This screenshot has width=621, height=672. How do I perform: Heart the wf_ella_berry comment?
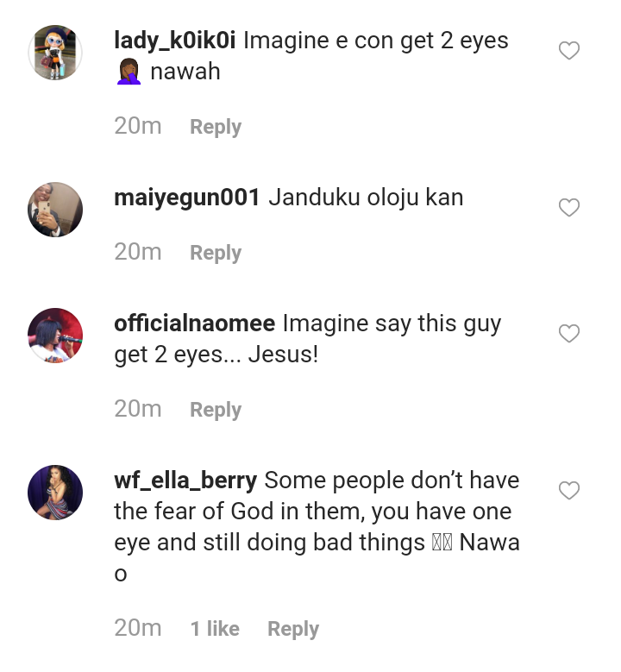point(569,491)
